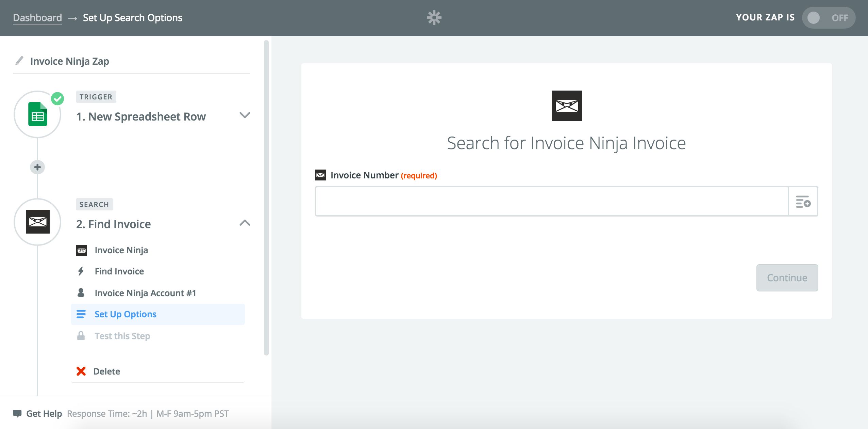Click the Invoice Ninja search step circle icon
Viewport: 868px width, 429px height.
37,222
